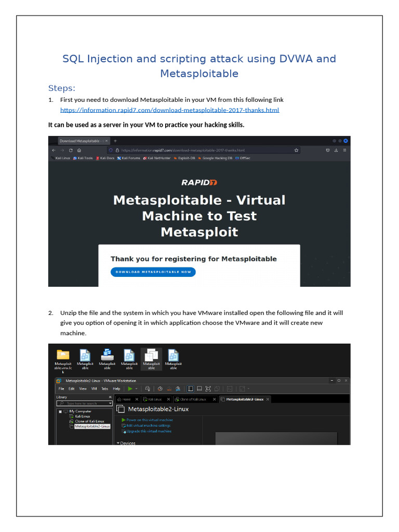
Task: Bookmark the page with the star icon
Action: (x=296, y=150)
